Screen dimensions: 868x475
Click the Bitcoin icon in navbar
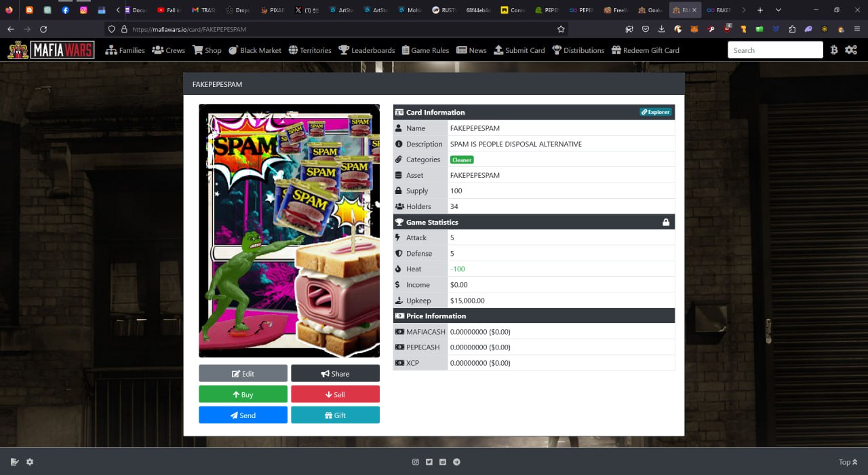tap(834, 50)
